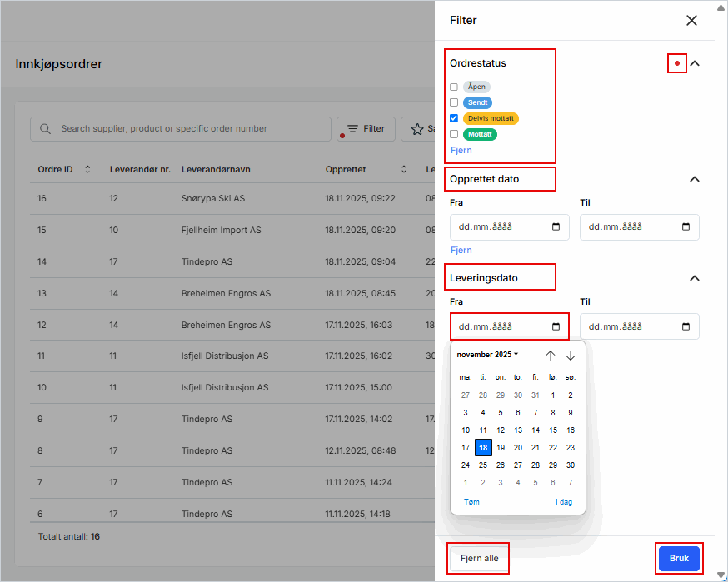Collapse the Opprettet dato section
728x582 pixels.
695,179
